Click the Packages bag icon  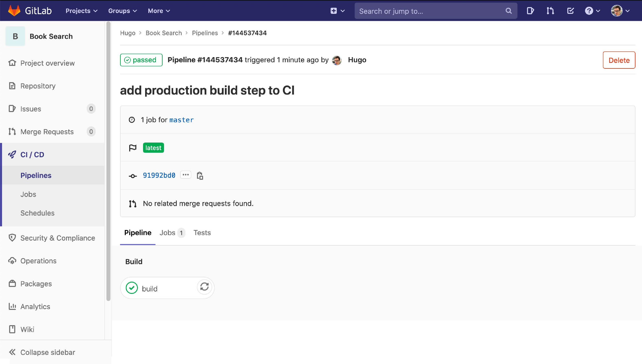tap(12, 283)
